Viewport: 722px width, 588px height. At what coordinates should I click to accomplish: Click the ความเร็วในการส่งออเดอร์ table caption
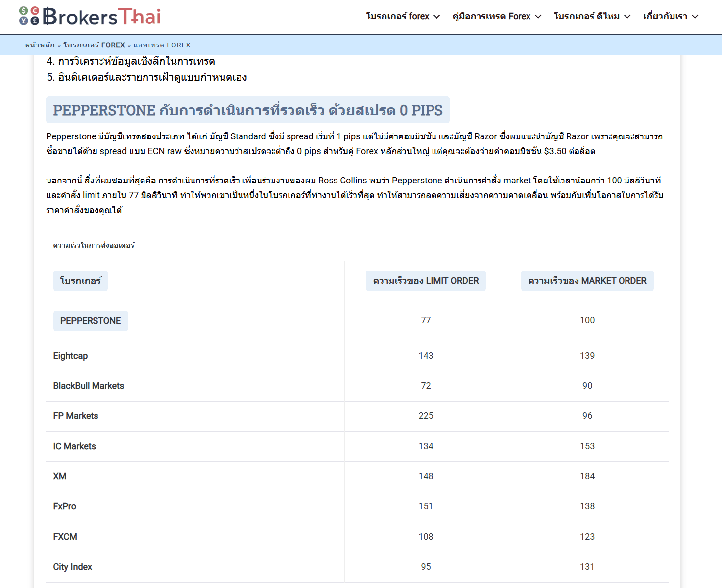94,245
